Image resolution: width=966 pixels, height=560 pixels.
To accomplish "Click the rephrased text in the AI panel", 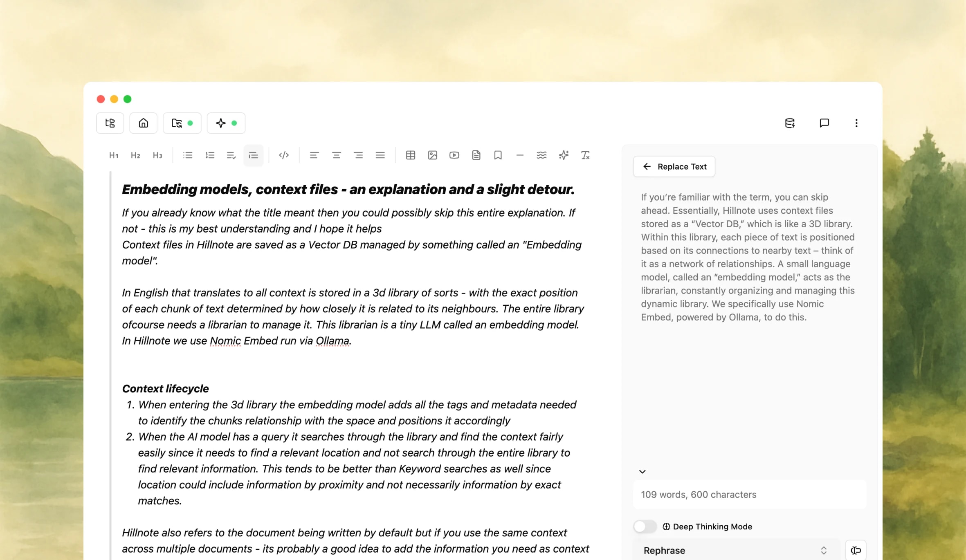I will coord(748,257).
